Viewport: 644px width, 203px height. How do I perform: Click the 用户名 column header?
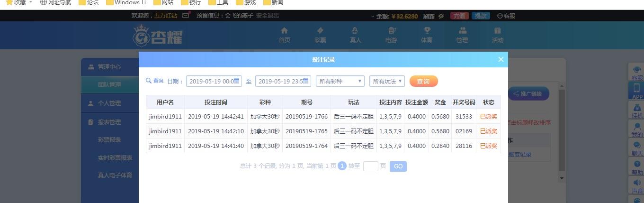(165, 102)
